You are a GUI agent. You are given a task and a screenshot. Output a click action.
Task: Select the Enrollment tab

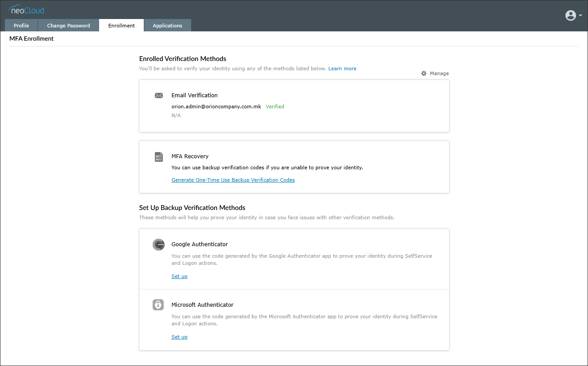pos(121,26)
